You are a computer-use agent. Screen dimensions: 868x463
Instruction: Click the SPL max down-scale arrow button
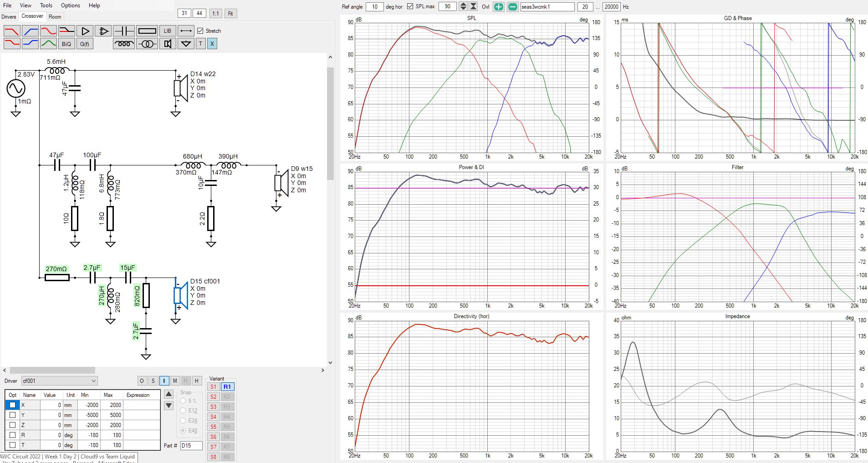474,6
